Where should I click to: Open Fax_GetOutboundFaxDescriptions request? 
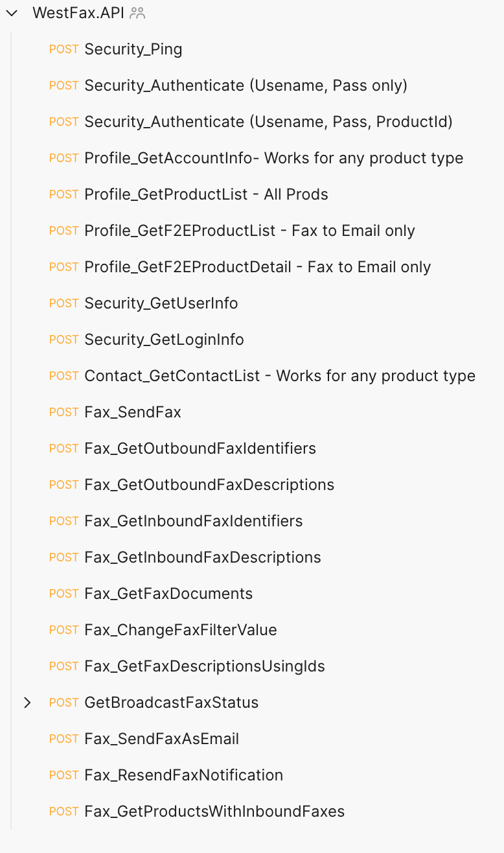[209, 485]
